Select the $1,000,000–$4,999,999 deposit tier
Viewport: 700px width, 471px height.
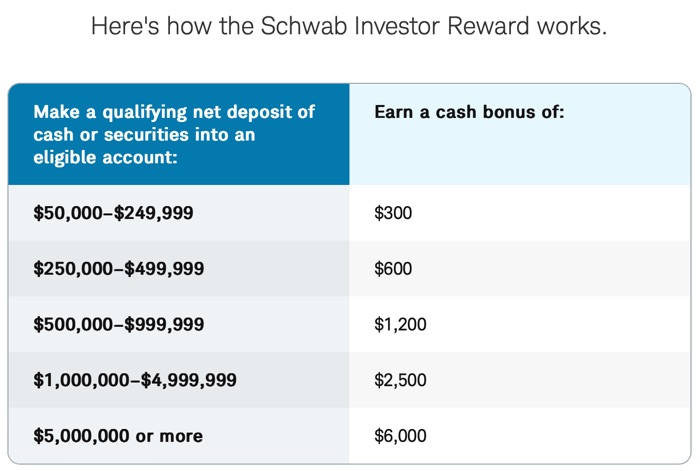point(136,380)
